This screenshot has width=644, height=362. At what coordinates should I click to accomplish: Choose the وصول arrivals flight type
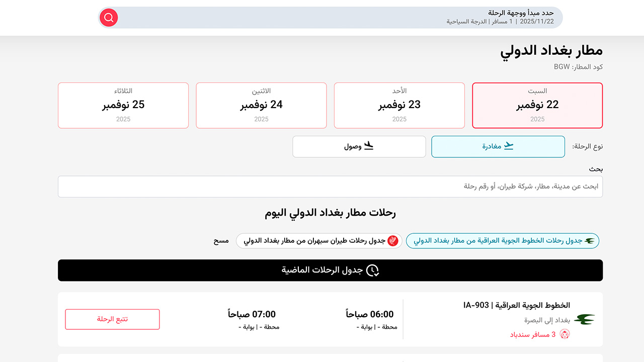tap(359, 146)
